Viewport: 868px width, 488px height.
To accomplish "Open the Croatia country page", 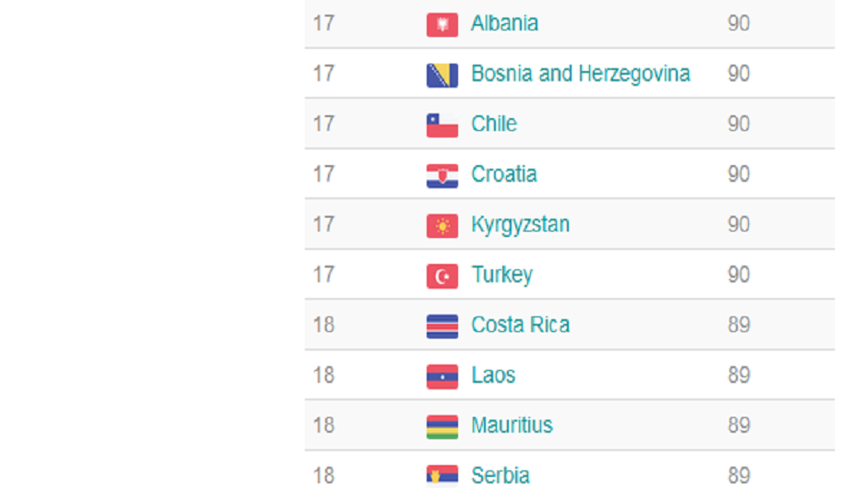I will click(503, 174).
